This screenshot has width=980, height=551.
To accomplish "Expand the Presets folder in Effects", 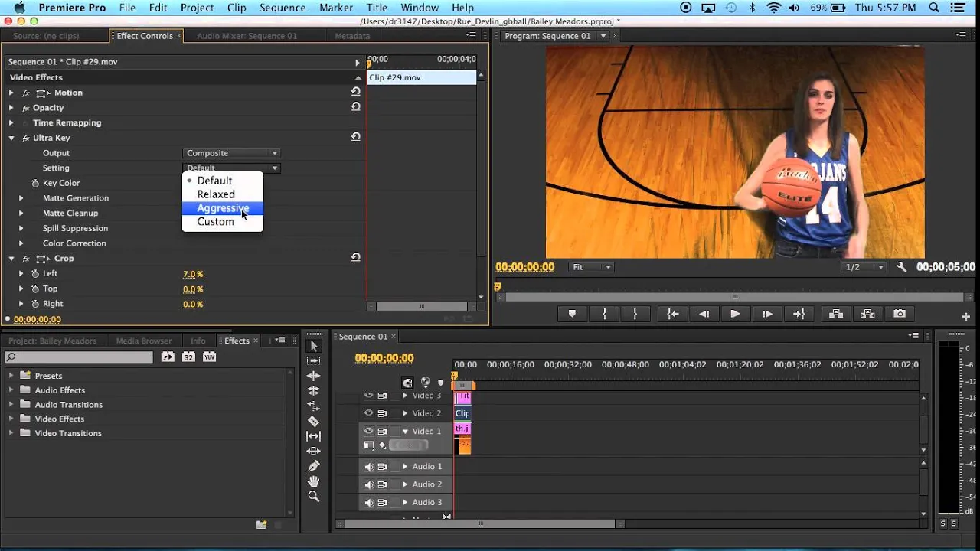I will coord(11,376).
